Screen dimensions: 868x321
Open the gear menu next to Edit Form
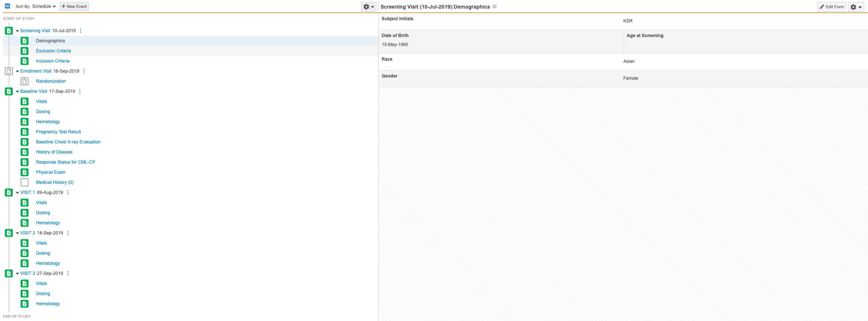(x=856, y=7)
